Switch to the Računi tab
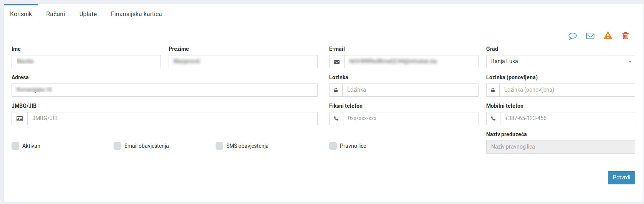The image size is (644, 204). click(55, 14)
